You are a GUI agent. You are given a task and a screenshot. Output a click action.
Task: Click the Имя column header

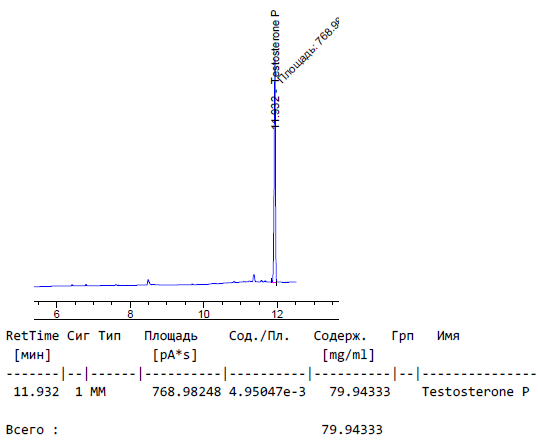[x=448, y=336]
